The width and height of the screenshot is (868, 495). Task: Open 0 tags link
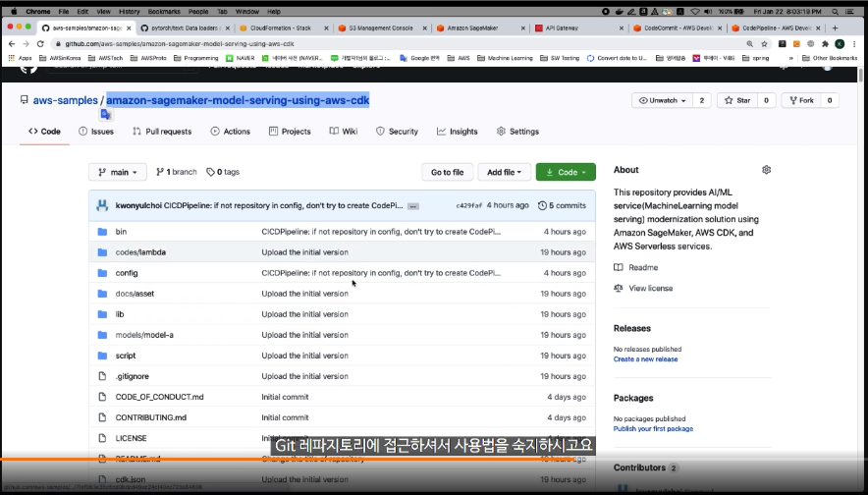223,172
